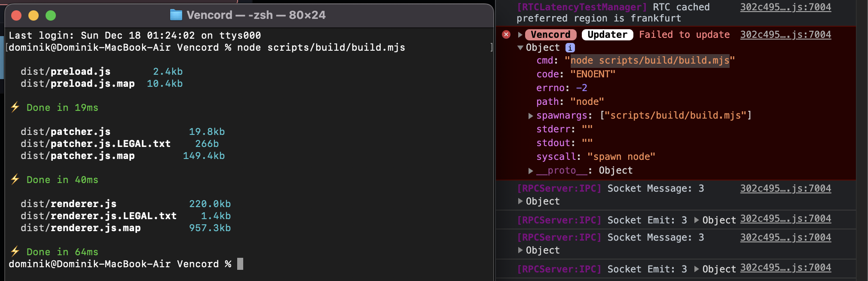Open source link beside RTC cached log
The image size is (868, 281).
pyautogui.click(x=785, y=7)
